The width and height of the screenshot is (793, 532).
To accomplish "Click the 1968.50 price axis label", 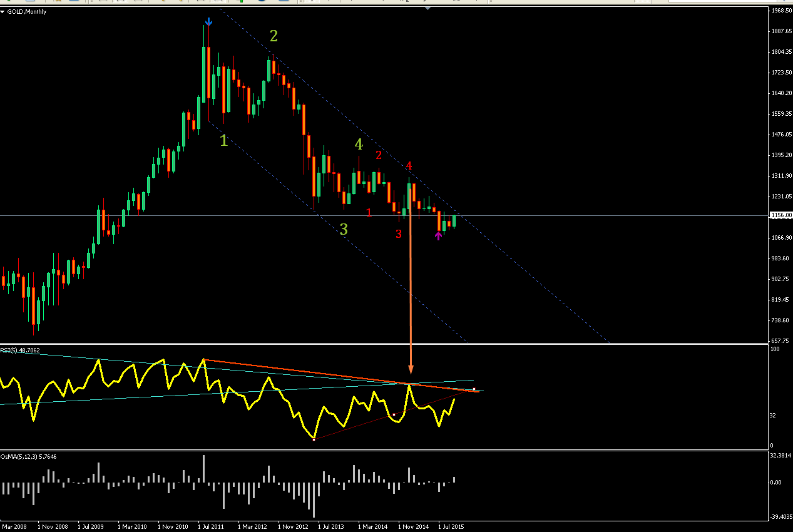I will (x=782, y=11).
